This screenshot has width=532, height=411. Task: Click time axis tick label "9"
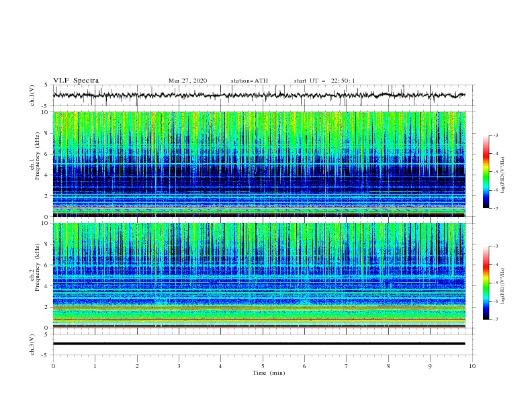(x=430, y=366)
